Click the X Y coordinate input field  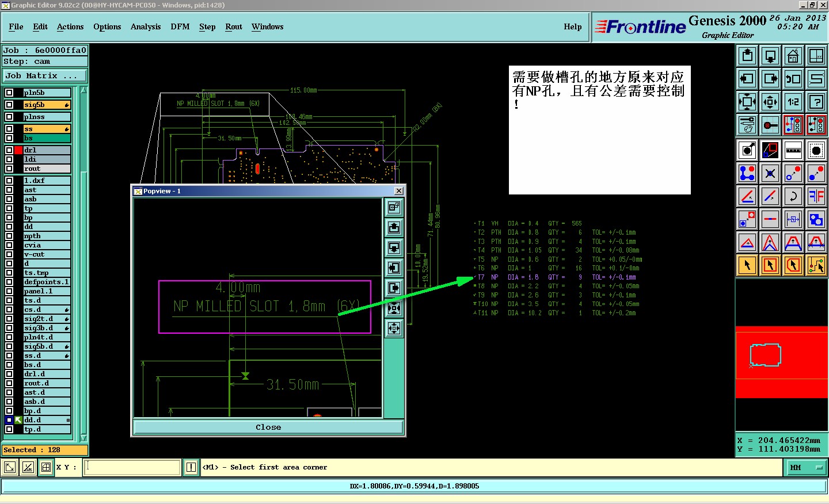pyautogui.click(x=132, y=467)
